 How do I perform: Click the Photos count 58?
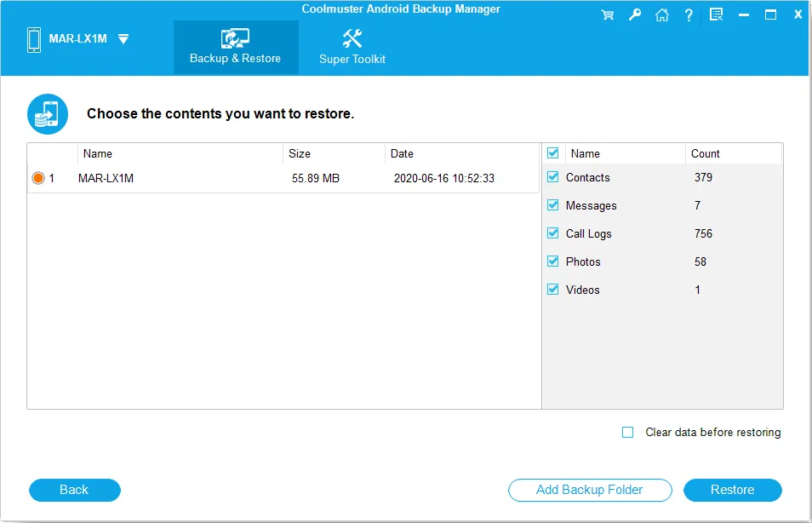[700, 261]
